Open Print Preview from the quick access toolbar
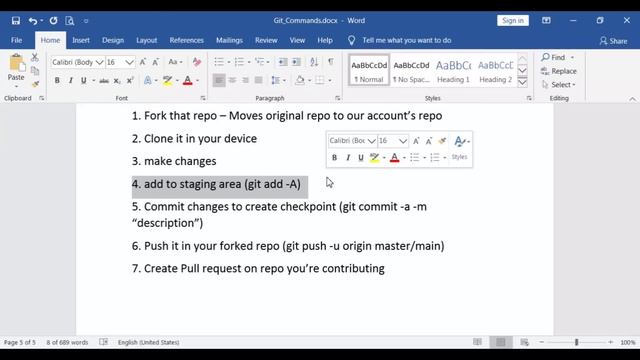640x360 pixels. 69,20
